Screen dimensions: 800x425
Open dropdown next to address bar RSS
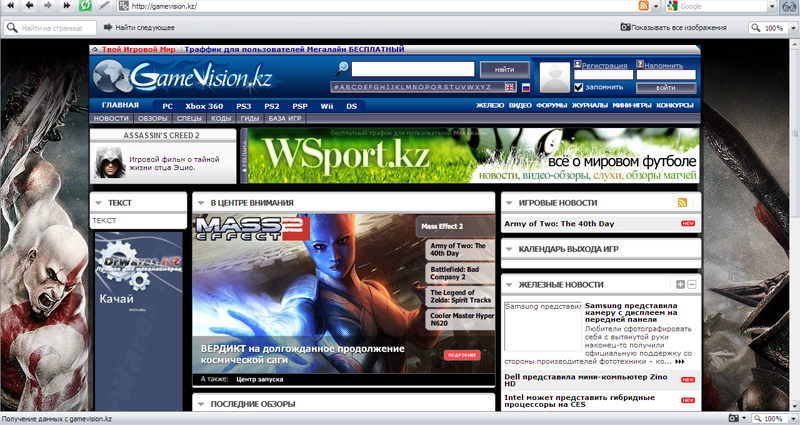[x=656, y=6]
